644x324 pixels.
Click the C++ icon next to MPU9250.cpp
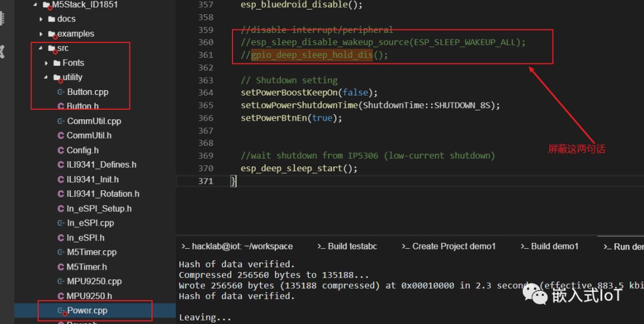click(61, 281)
